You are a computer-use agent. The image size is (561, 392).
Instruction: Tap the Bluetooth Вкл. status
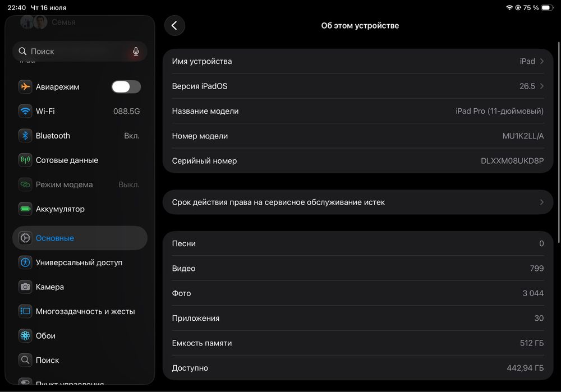pyautogui.click(x=132, y=136)
